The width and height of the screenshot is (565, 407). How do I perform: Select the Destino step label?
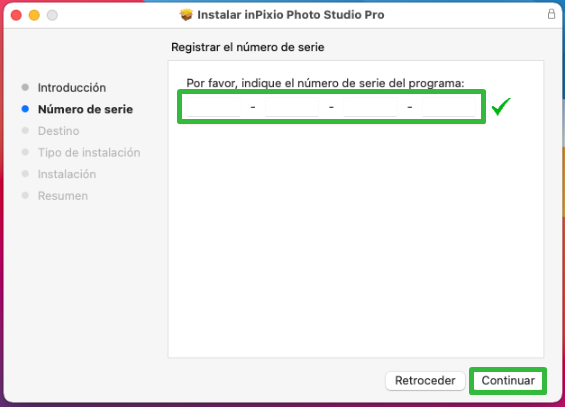click(58, 131)
